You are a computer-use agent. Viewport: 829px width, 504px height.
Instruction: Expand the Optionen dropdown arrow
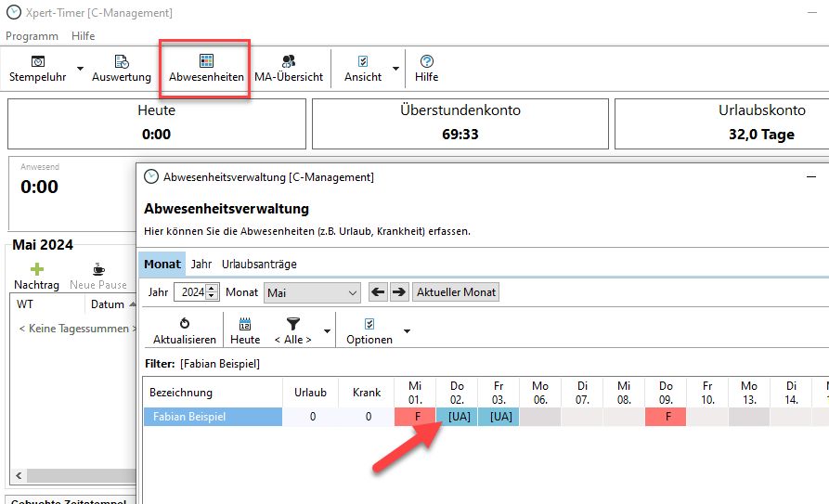pyautogui.click(x=406, y=331)
